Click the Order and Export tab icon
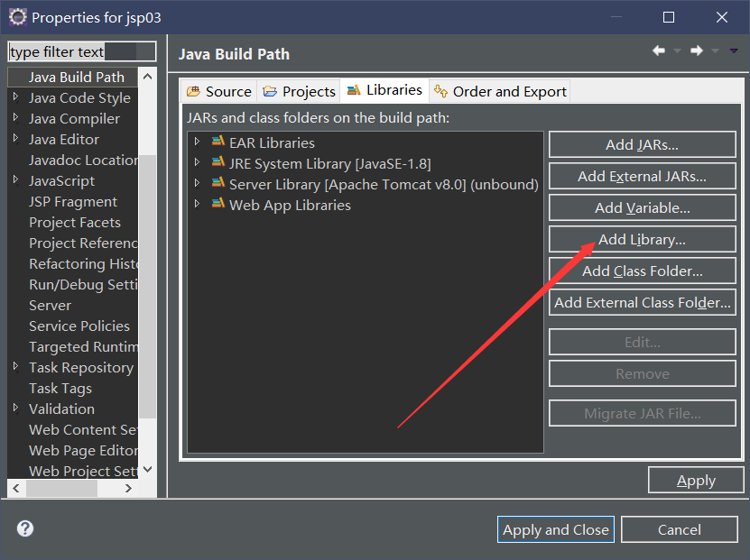 click(x=440, y=90)
